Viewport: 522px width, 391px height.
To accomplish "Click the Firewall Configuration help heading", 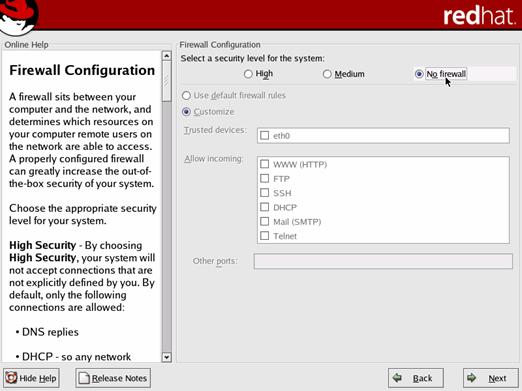I will [82, 70].
